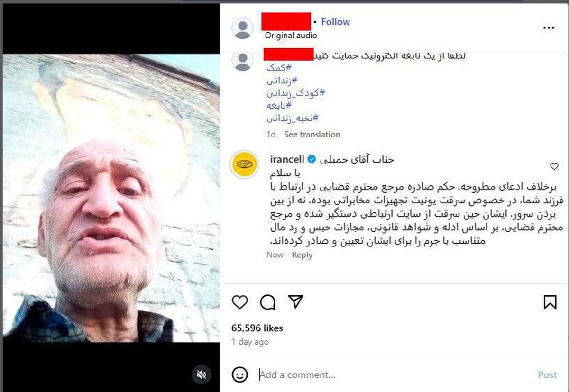Open comments with speech bubble icon
569x392 pixels.
point(268,302)
